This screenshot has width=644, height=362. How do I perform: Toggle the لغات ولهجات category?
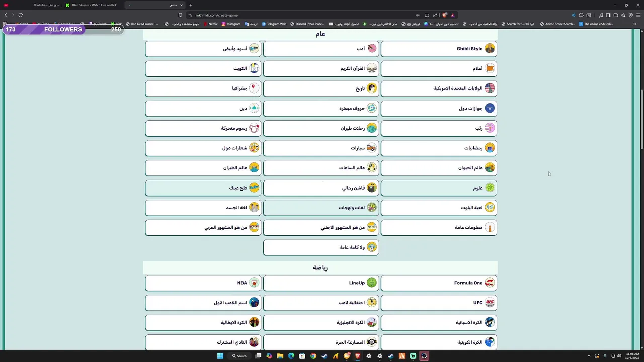[321, 207]
